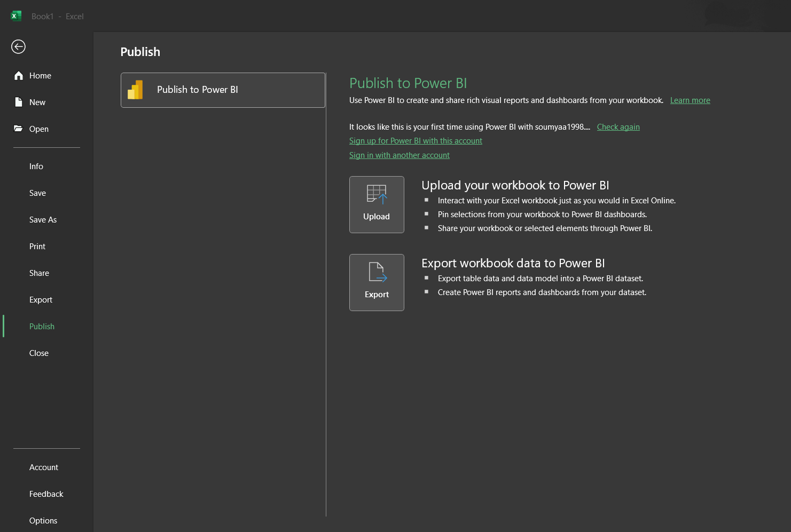
Task: Open the Home page
Action: tap(46, 76)
